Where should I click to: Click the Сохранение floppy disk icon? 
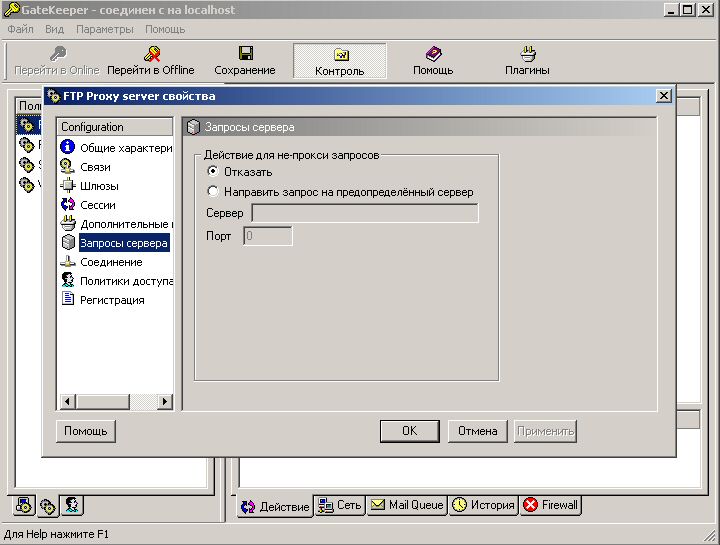(246, 53)
